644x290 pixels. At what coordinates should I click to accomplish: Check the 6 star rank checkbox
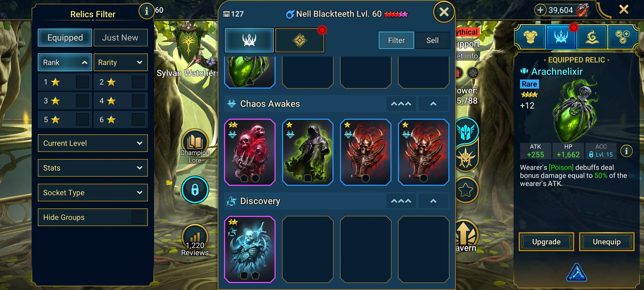click(138, 119)
